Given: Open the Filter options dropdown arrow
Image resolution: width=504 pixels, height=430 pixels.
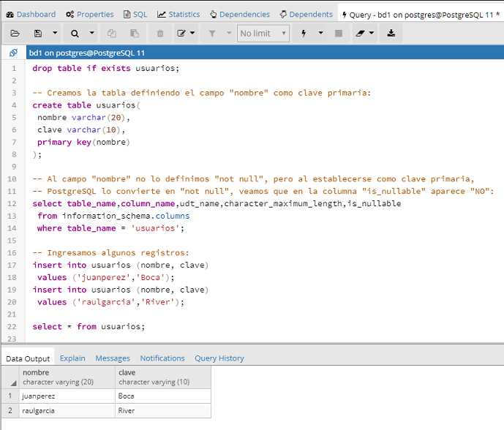Looking at the screenshot, I should click(229, 33).
